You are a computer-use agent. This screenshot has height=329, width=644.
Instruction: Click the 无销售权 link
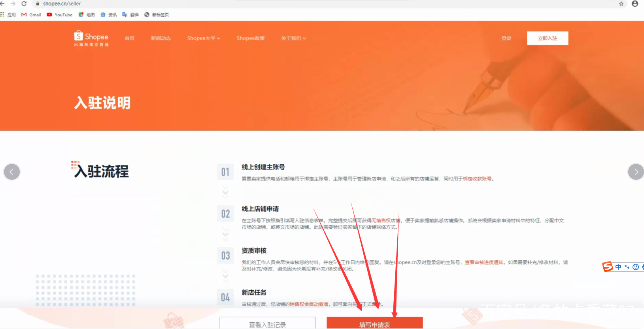pyautogui.click(x=381, y=221)
